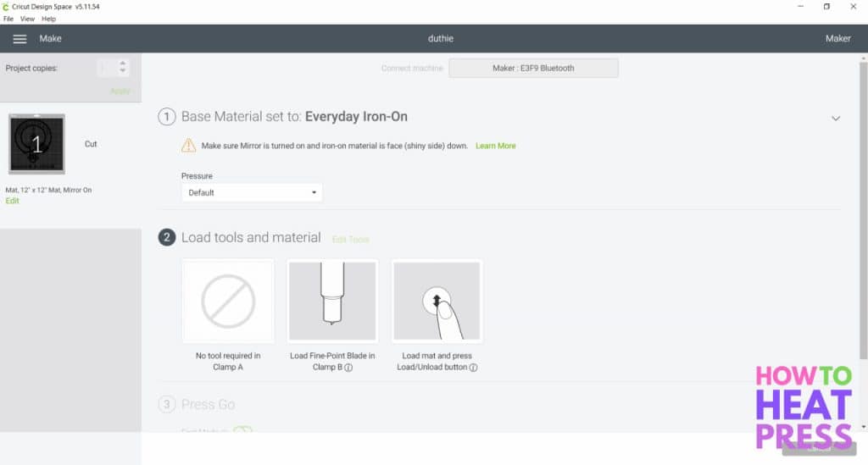
Task: Open the hamburger menu next to Make
Action: (19, 39)
